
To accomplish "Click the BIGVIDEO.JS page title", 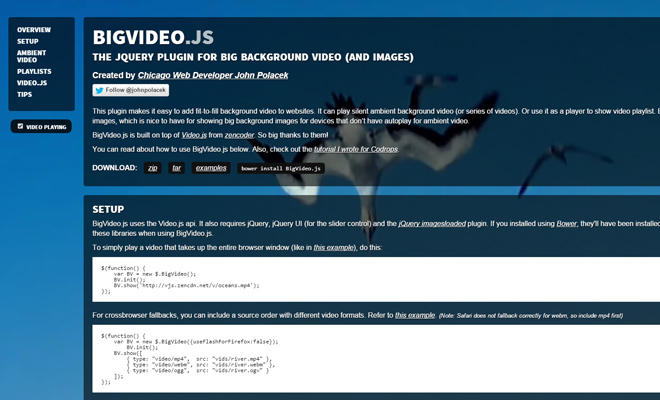I will [x=153, y=37].
